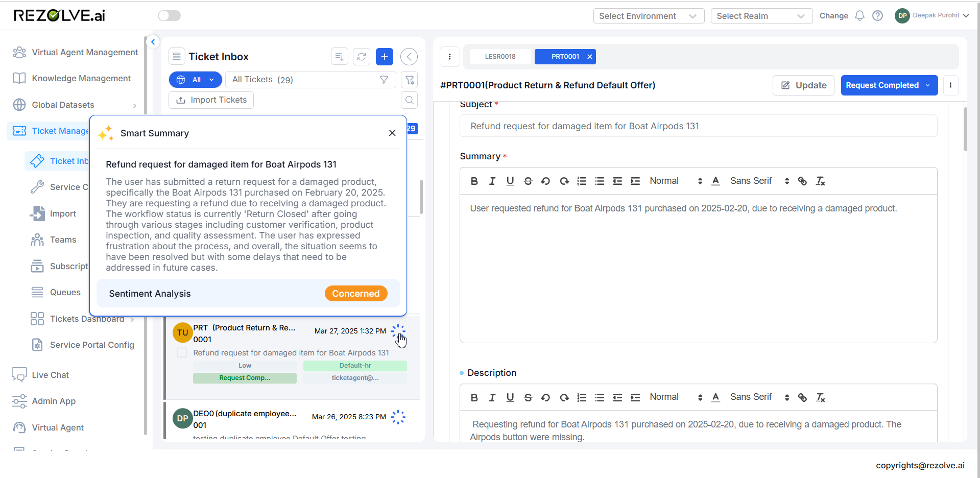Click the ticket list view icon
Viewport: 980px width, 478px height.
coord(177,57)
